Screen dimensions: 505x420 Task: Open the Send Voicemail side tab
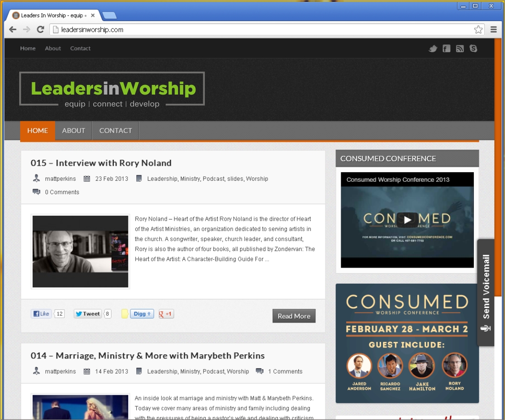tap(486, 292)
